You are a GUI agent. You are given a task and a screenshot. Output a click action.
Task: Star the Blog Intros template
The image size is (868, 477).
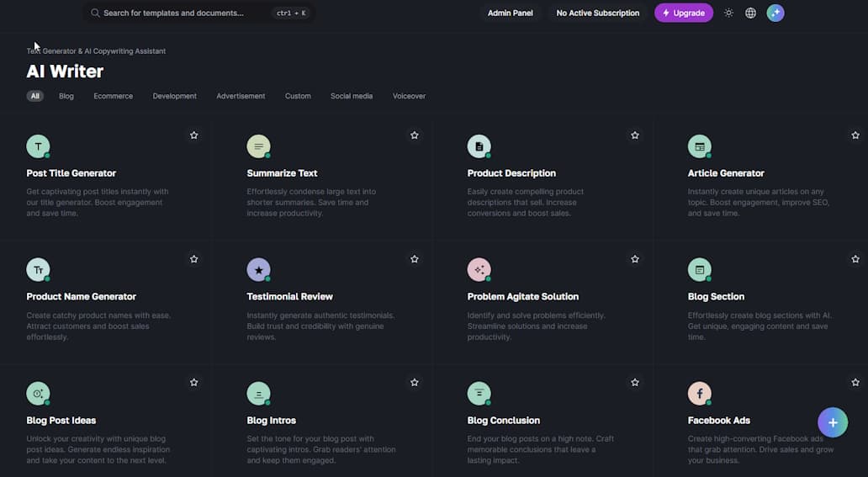tap(415, 382)
